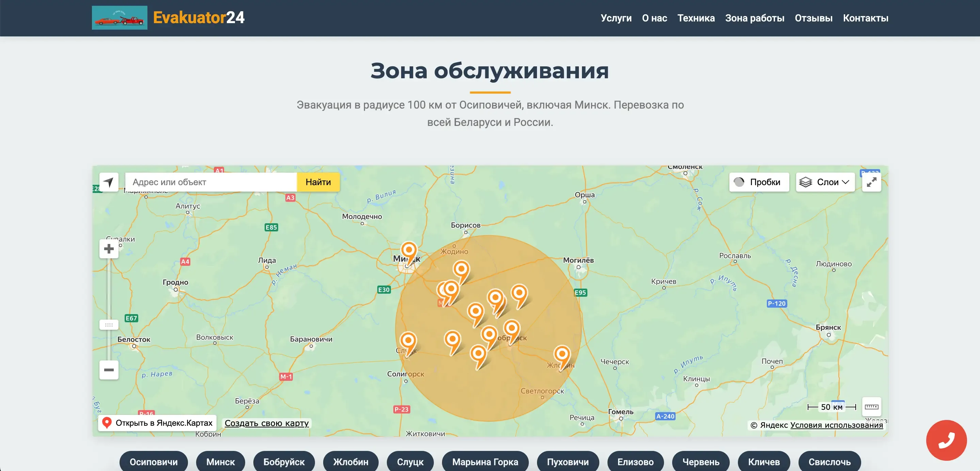Open the Услуги menu item
980x471 pixels.
[x=616, y=18]
